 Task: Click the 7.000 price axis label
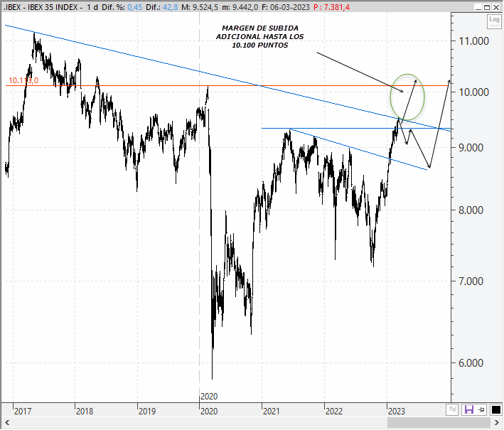pyautogui.click(x=471, y=281)
